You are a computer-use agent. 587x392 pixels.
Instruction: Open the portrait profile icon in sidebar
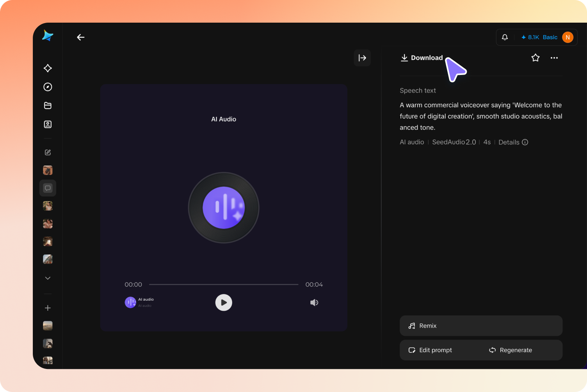[x=48, y=124]
